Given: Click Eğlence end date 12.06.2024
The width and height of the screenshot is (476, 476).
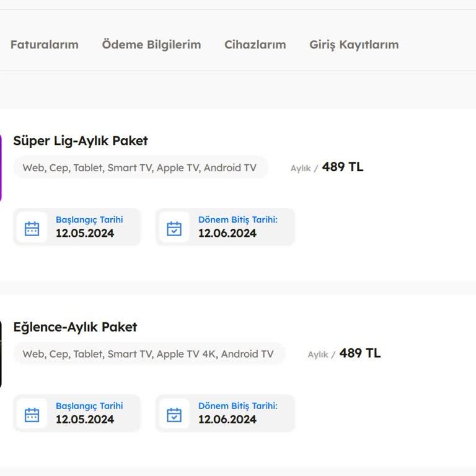Looking at the screenshot, I should tap(227, 419).
